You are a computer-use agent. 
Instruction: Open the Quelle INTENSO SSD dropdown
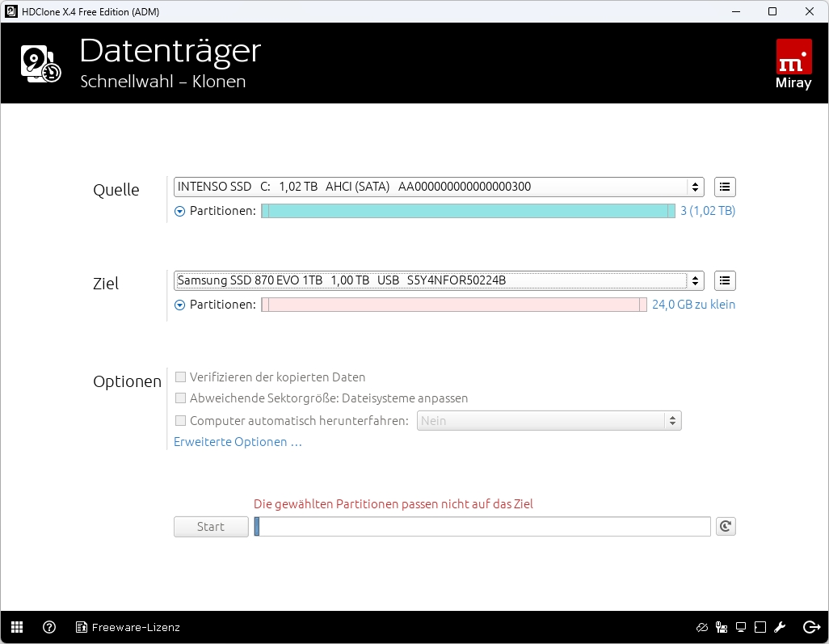[x=439, y=187]
